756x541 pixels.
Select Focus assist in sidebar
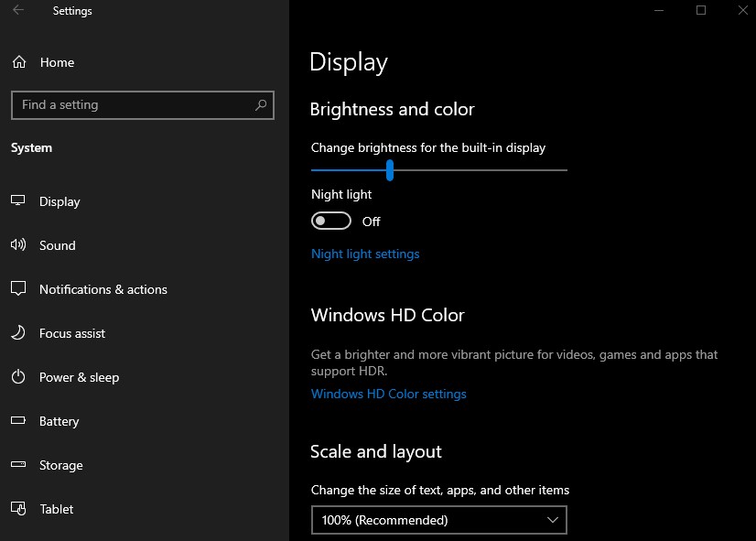coord(72,333)
